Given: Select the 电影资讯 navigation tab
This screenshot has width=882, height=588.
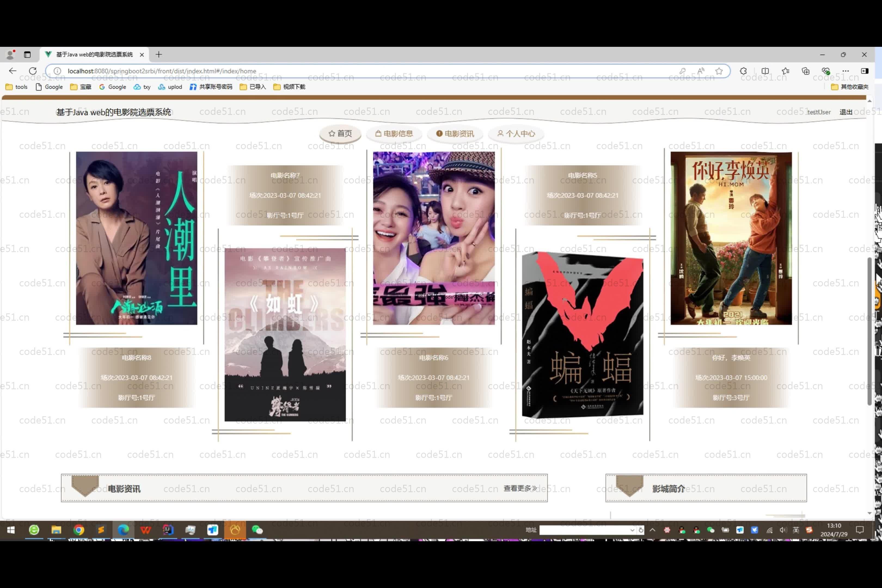Looking at the screenshot, I should coord(455,133).
